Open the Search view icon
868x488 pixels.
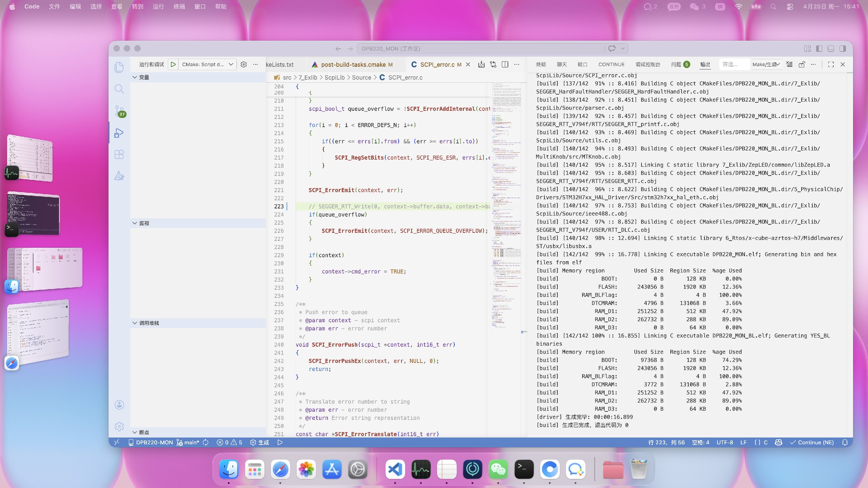119,89
